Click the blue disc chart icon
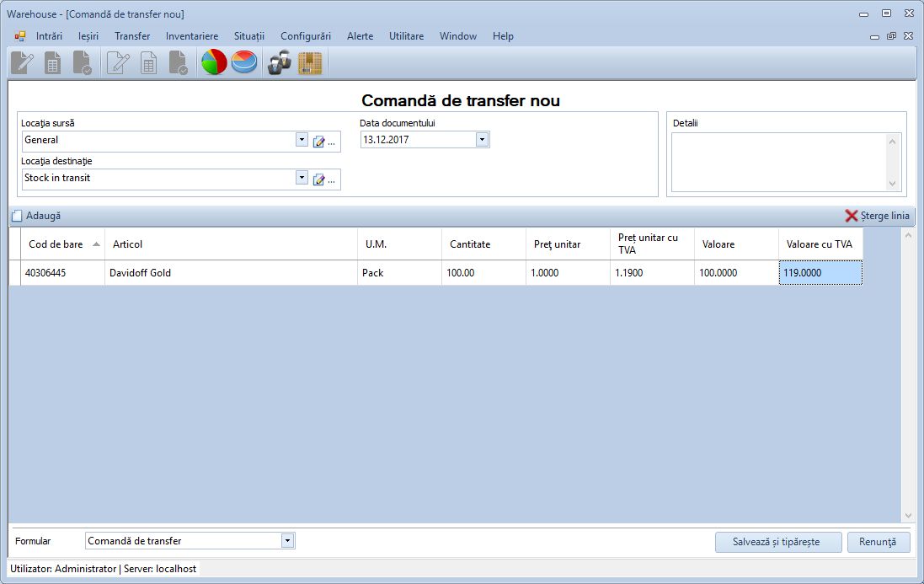This screenshot has height=584, width=924. tap(243, 61)
